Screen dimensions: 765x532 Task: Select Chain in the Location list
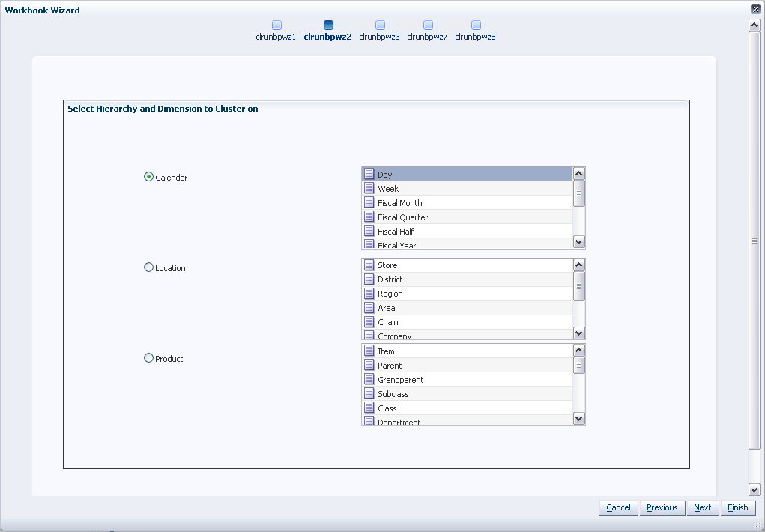467,321
